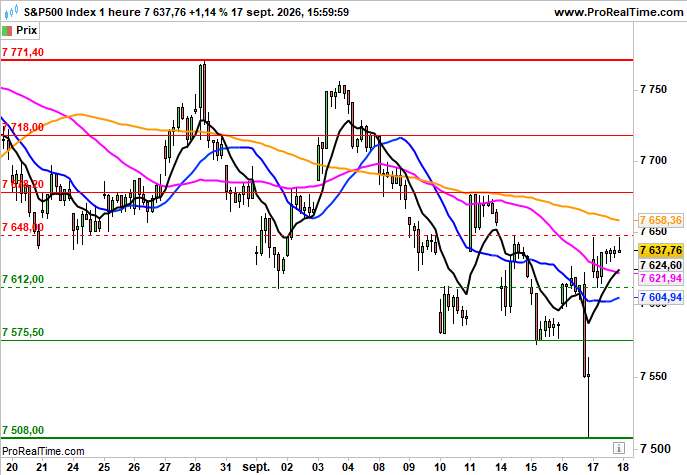Viewport: 687px width, 475px height.
Task: Click the 28 date marker on time axis
Action: point(195,467)
